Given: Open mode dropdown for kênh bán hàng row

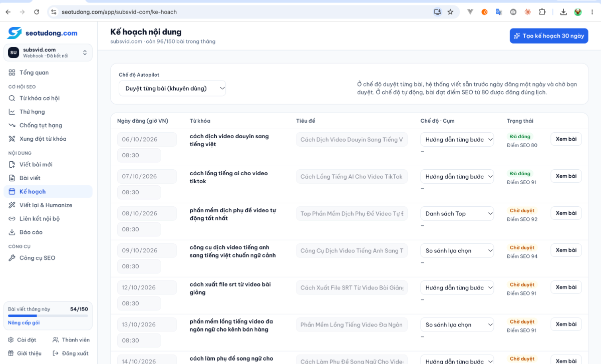Looking at the screenshot, I should 457,325.
